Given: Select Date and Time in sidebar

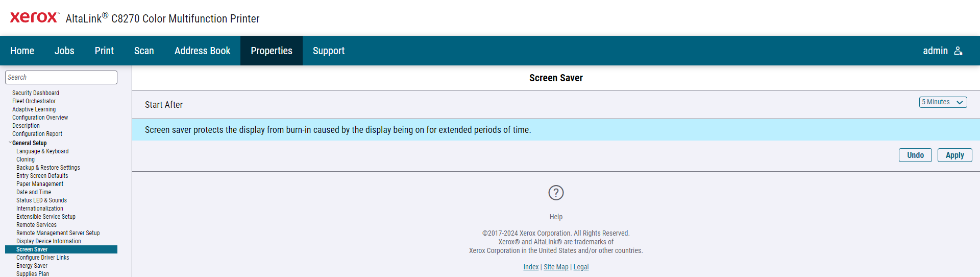Looking at the screenshot, I should point(34,192).
